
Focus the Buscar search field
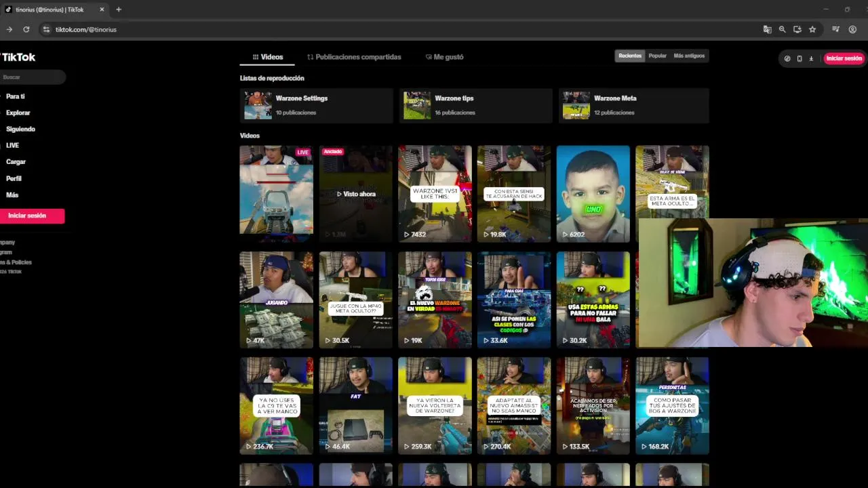pos(33,77)
